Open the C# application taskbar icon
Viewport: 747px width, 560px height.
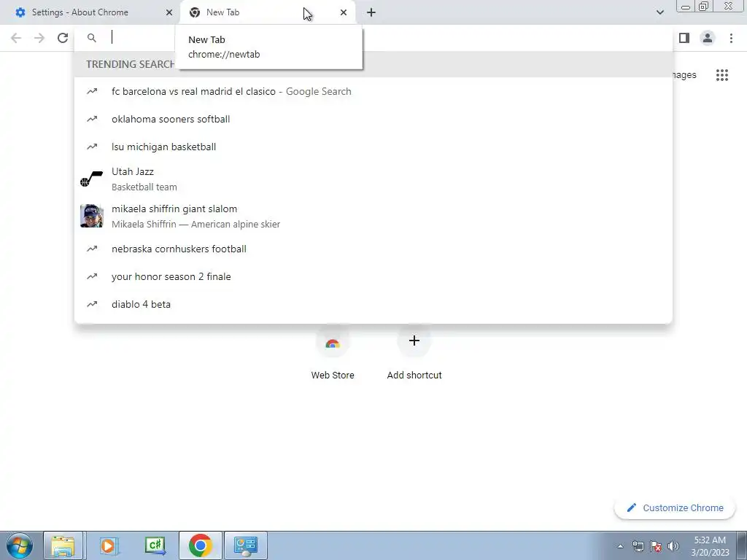click(x=155, y=545)
